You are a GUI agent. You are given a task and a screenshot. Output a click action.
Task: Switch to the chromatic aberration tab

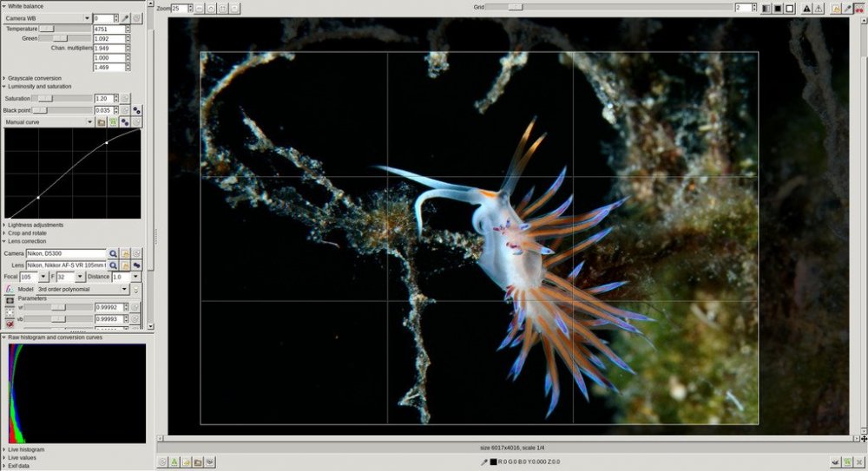click(10, 290)
